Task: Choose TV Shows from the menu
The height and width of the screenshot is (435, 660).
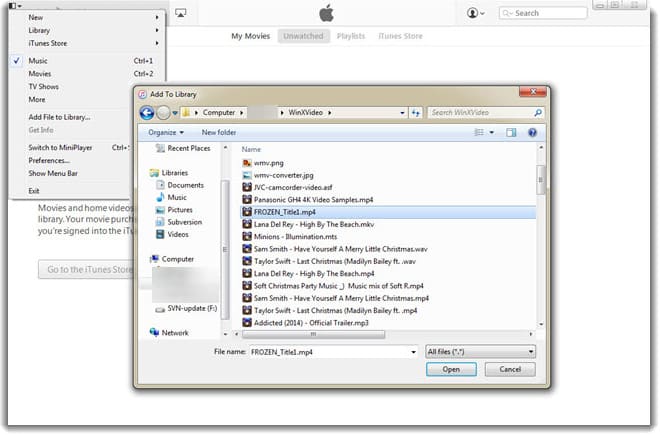Action: [43, 87]
